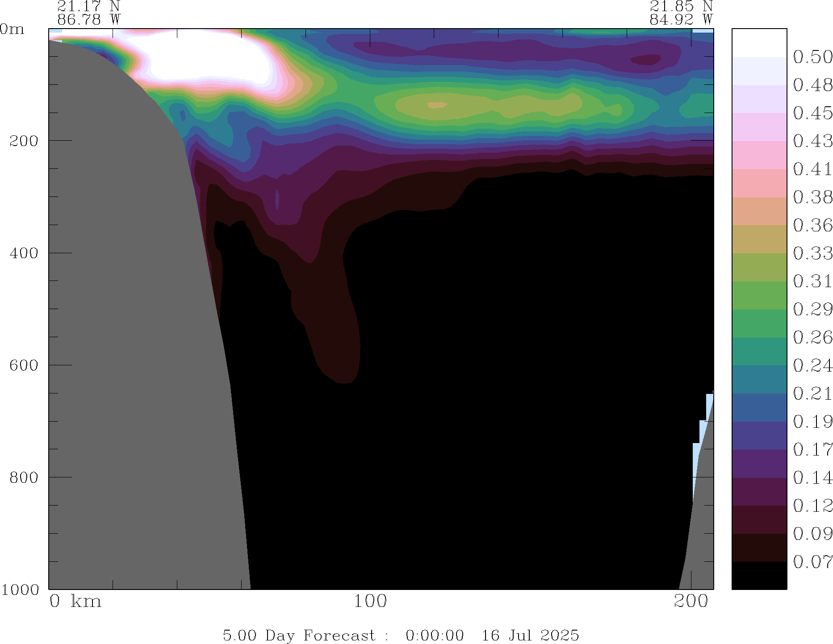Click the 16 Jul 2025 date text
The image size is (833, 644).
(530, 635)
